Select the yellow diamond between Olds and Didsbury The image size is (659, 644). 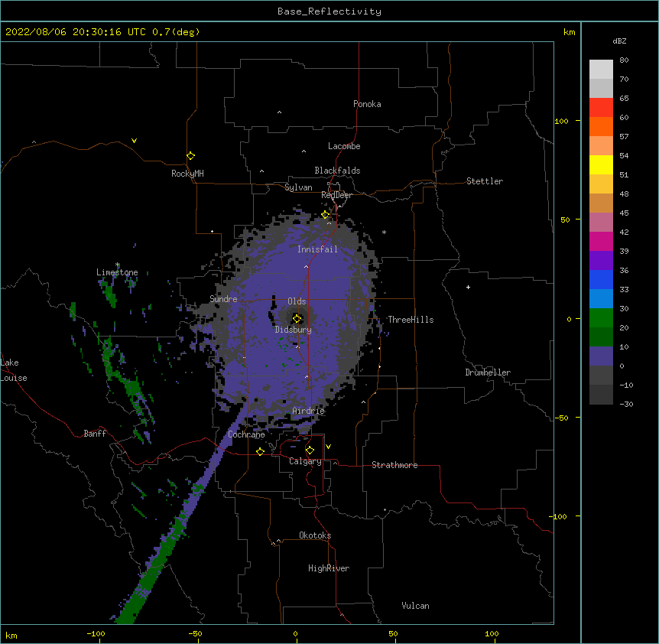[x=297, y=319]
